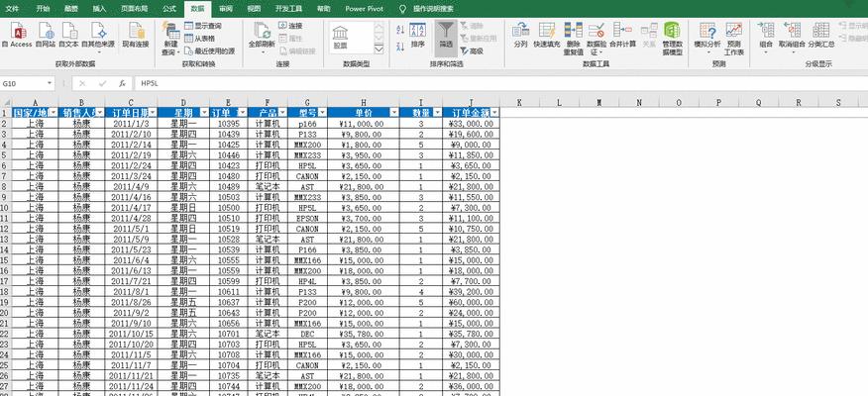The width and height of the screenshot is (868, 396).
Task: Select the cell containing EPSON
Action: (307, 219)
